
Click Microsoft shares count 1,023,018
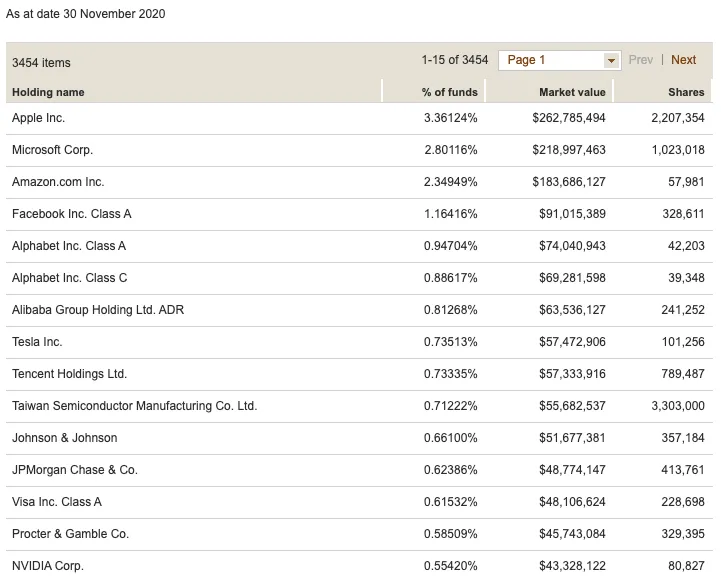(678, 150)
